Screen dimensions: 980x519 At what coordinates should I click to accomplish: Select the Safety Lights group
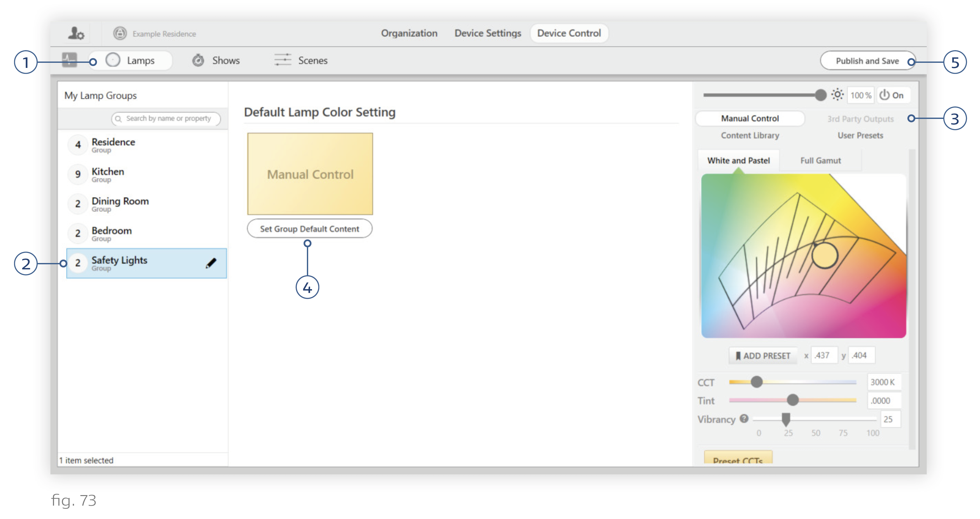pyautogui.click(x=146, y=263)
